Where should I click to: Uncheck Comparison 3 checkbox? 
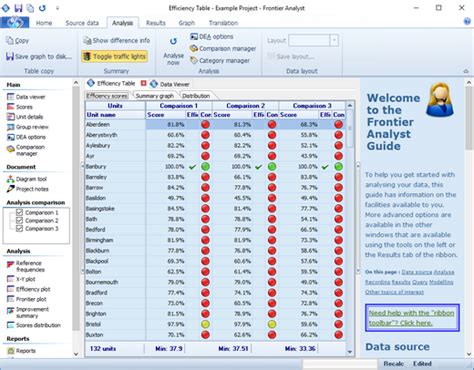tap(19, 228)
